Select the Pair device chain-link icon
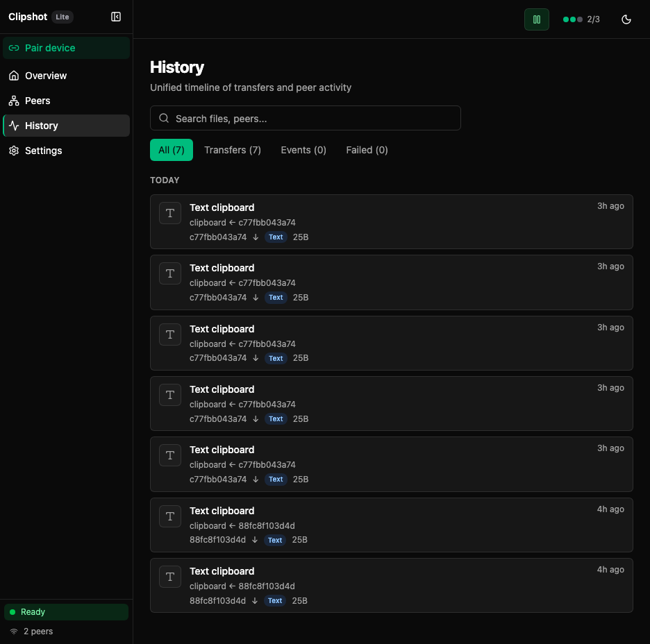This screenshot has width=650, height=644. pyautogui.click(x=14, y=47)
